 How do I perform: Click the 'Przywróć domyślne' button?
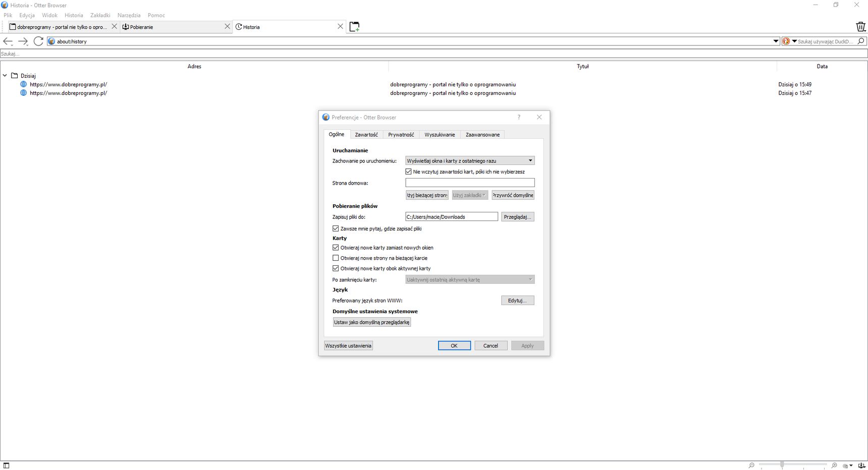point(513,195)
